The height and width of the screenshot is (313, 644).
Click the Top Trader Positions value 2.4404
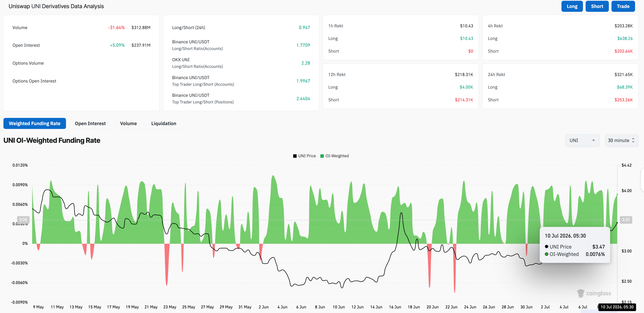point(303,99)
